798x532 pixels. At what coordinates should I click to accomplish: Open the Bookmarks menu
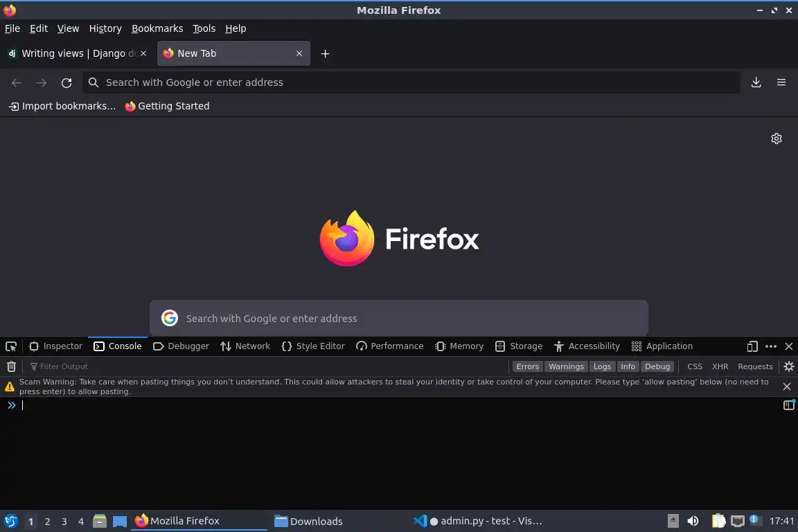[157, 28]
